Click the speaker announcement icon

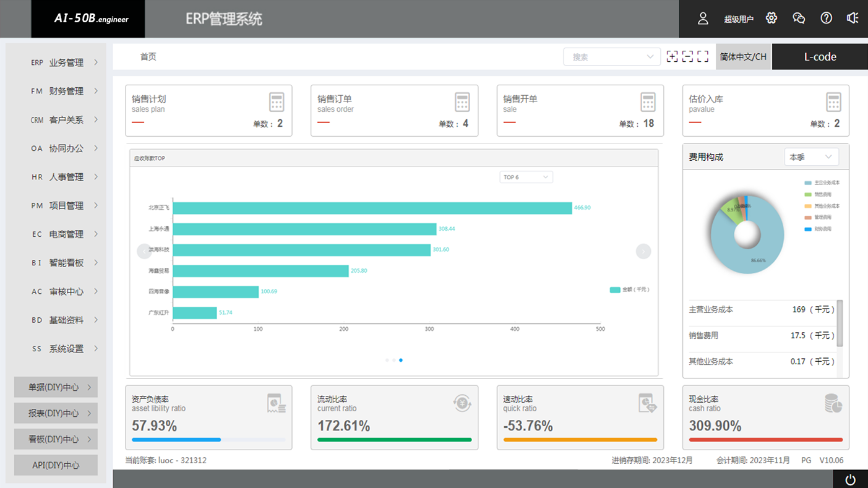pos(853,19)
